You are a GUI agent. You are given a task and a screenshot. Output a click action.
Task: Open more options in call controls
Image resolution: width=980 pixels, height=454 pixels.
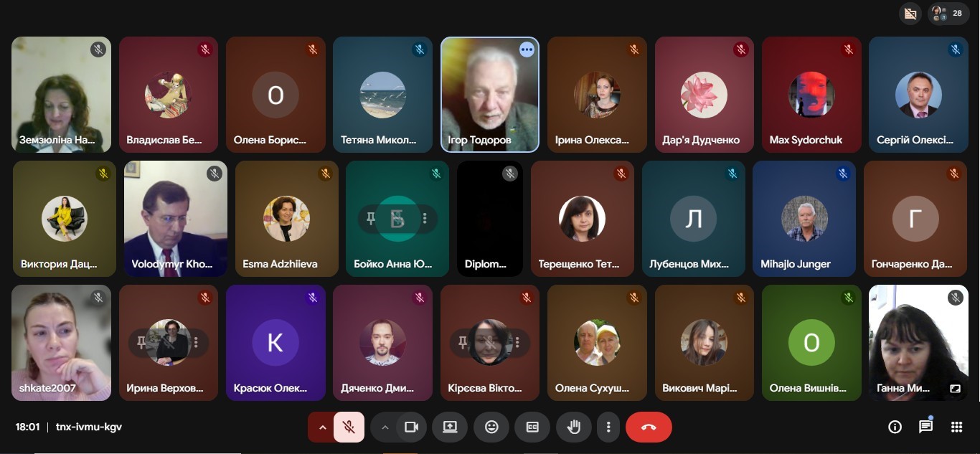(x=608, y=427)
